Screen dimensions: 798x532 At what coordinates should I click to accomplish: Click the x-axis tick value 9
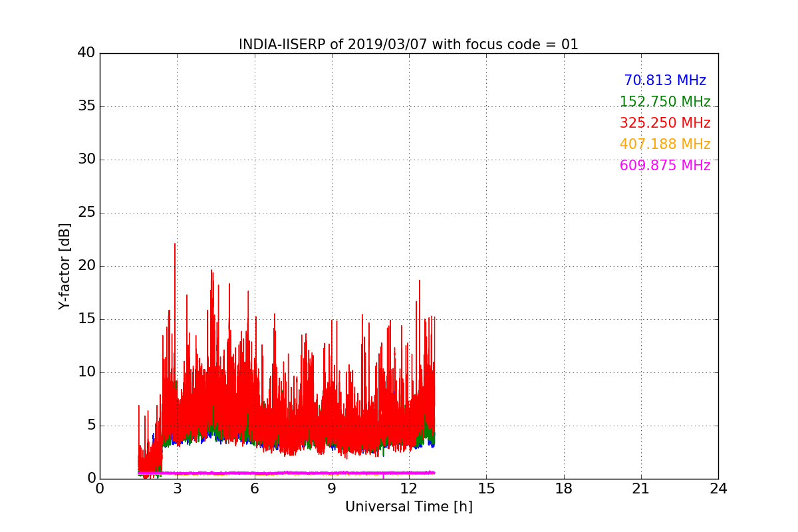(x=332, y=489)
